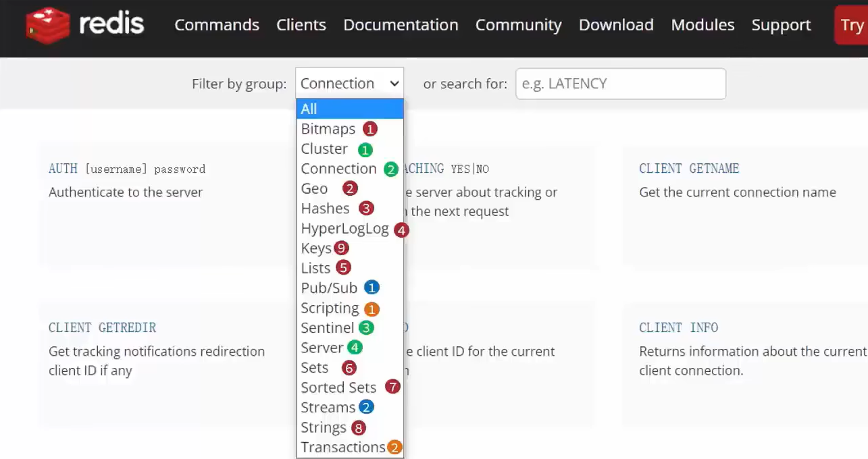This screenshot has height=459, width=868.
Task: Pick Server in the group dropdown
Action: 350,348
